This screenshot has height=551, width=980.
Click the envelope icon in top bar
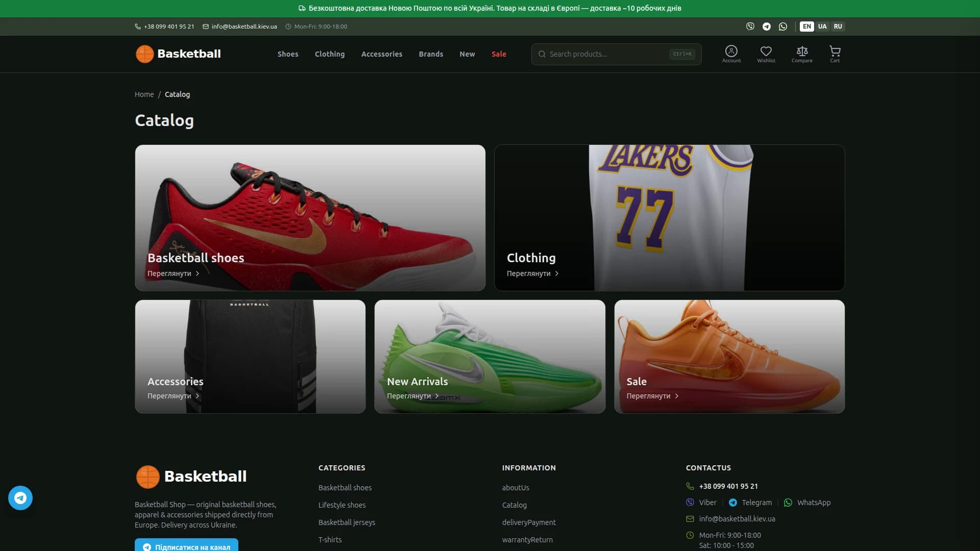tap(206, 27)
